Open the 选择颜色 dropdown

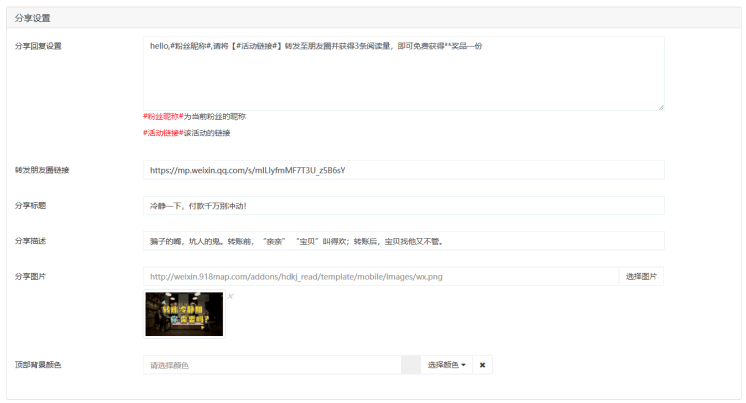tap(446, 365)
